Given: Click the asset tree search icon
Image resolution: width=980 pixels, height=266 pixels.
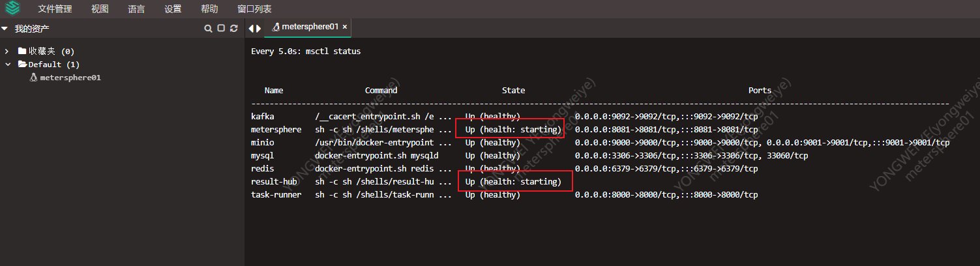Looking at the screenshot, I should [208, 29].
